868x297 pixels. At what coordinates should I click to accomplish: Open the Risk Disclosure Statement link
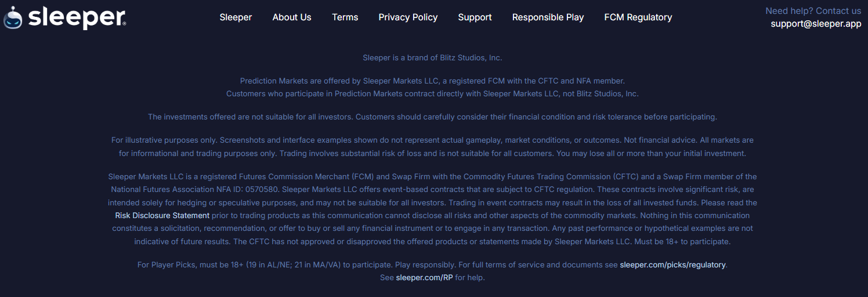162,216
